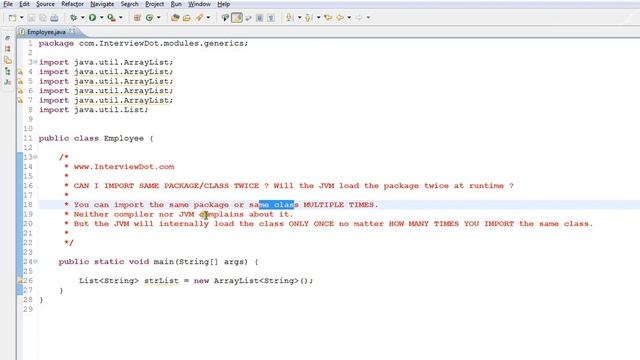Open the Search menu
This screenshot has height=360, width=640.
129,4
